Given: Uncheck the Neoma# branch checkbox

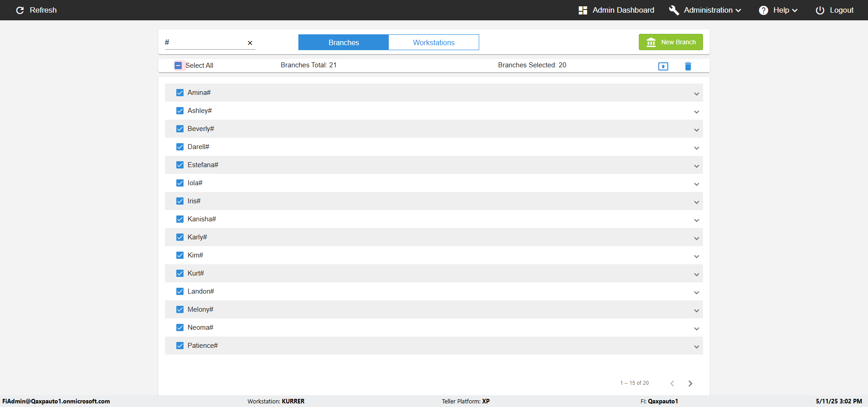Looking at the screenshot, I should 180,327.
